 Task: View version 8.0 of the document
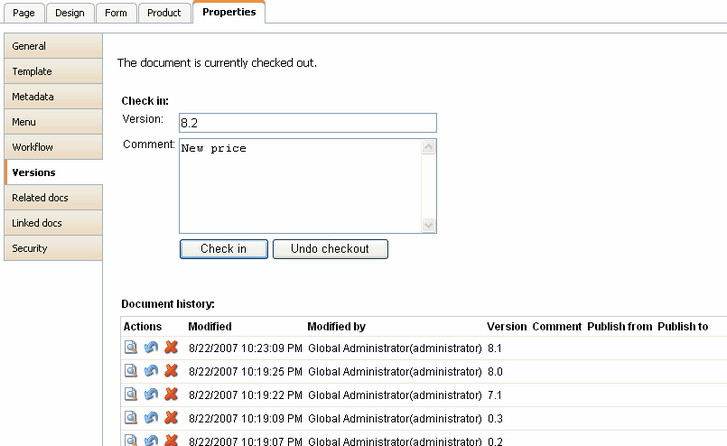click(x=130, y=371)
